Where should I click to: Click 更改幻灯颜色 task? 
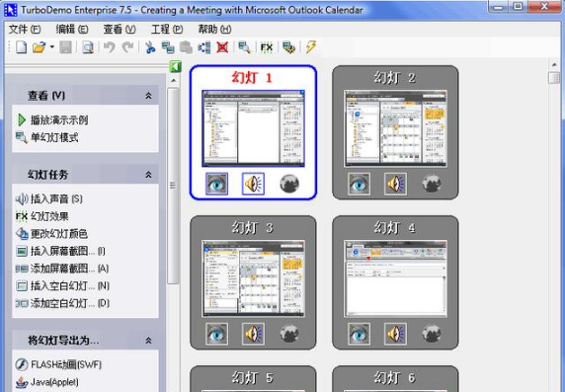51,233
